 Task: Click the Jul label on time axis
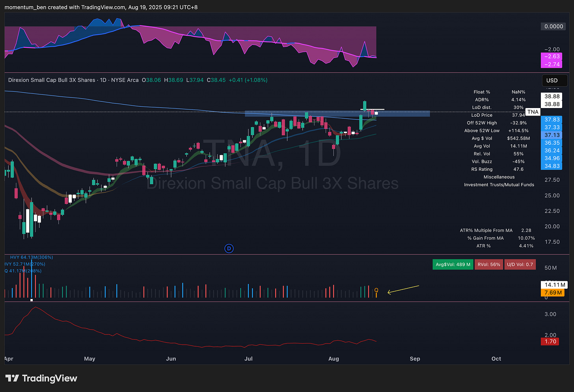248,359
